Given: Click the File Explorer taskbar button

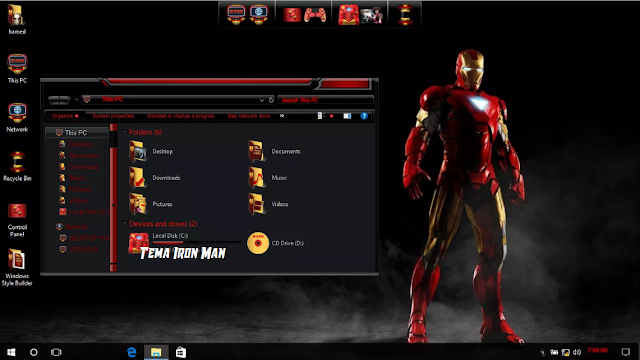Looking at the screenshot, I should pyautogui.click(x=156, y=352).
